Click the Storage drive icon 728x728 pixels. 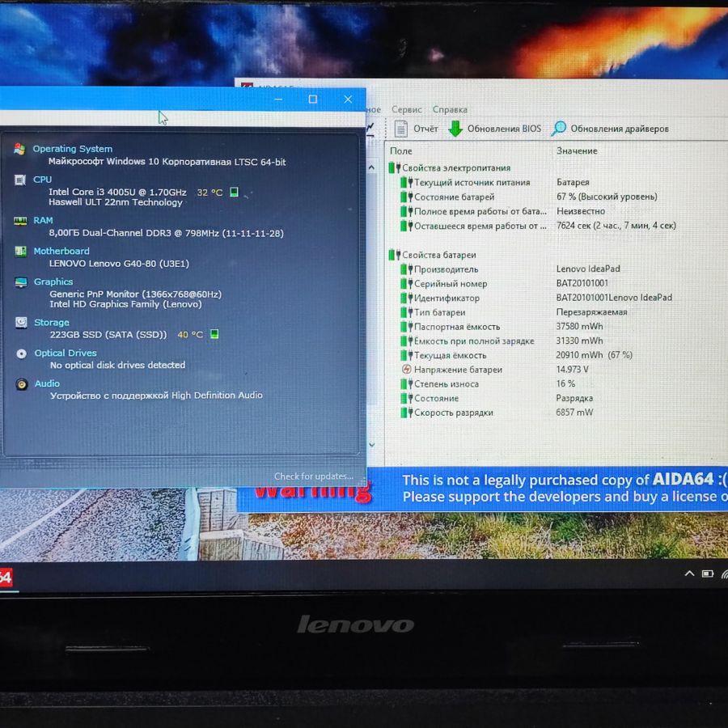pyautogui.click(x=21, y=323)
